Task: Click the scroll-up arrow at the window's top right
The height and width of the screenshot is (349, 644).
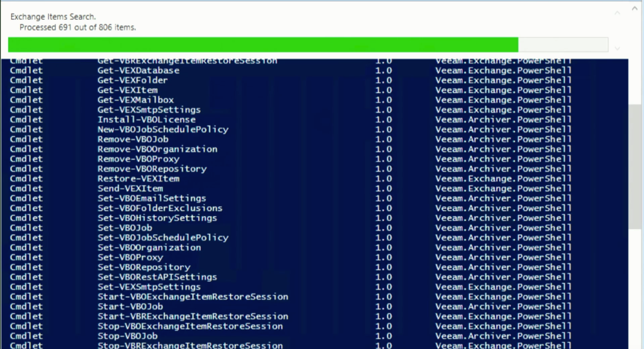Action: [x=634, y=8]
